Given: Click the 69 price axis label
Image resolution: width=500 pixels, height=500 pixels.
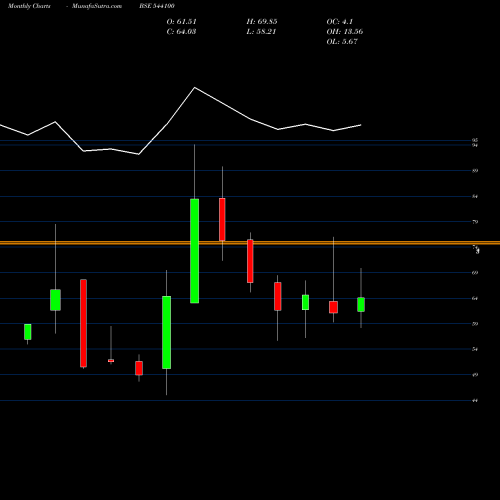Looking at the screenshot, I should [x=475, y=273].
